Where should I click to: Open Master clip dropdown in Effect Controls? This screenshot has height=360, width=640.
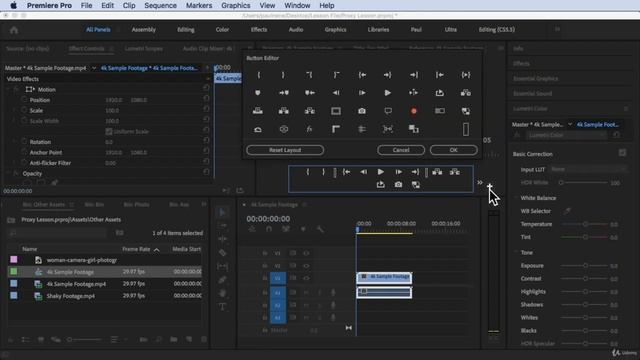94,68
